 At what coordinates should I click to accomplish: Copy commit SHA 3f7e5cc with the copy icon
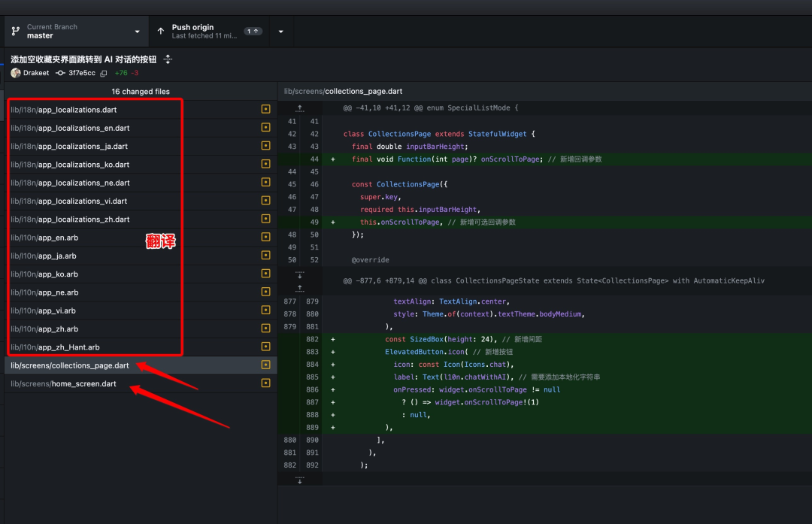104,74
